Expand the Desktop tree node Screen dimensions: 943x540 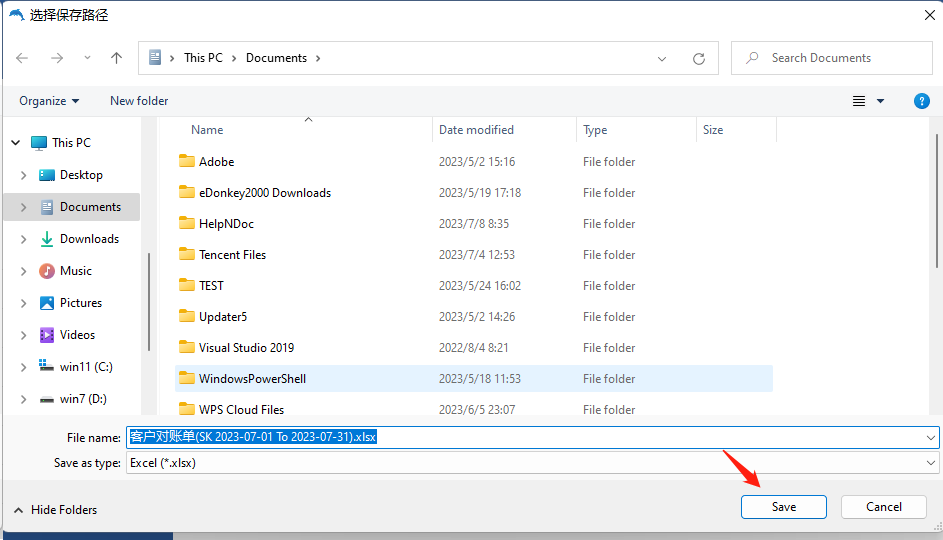click(x=23, y=175)
